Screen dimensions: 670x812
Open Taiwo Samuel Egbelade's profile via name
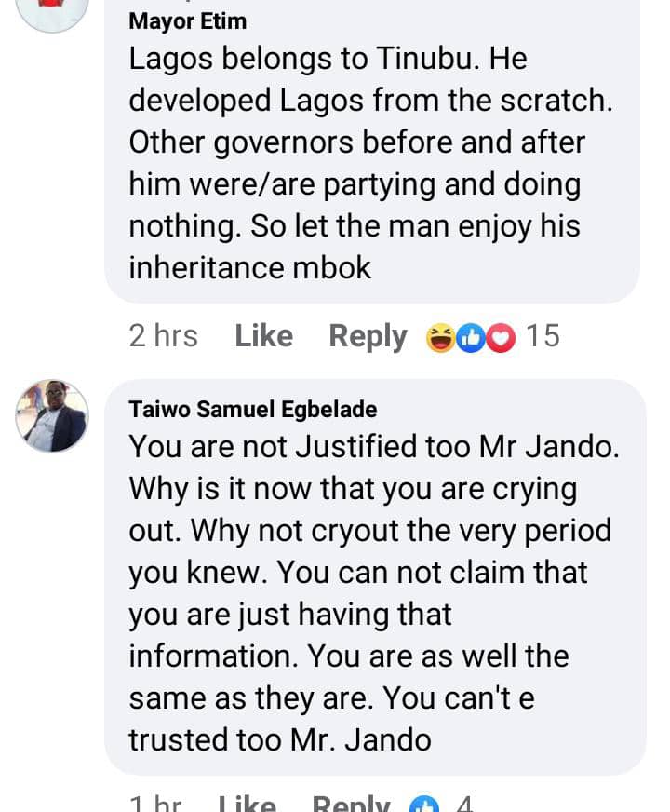click(x=253, y=410)
